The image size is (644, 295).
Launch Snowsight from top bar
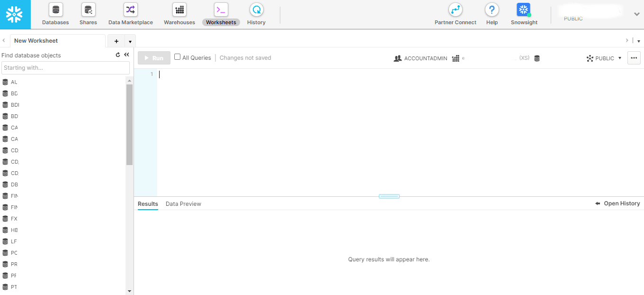(524, 10)
